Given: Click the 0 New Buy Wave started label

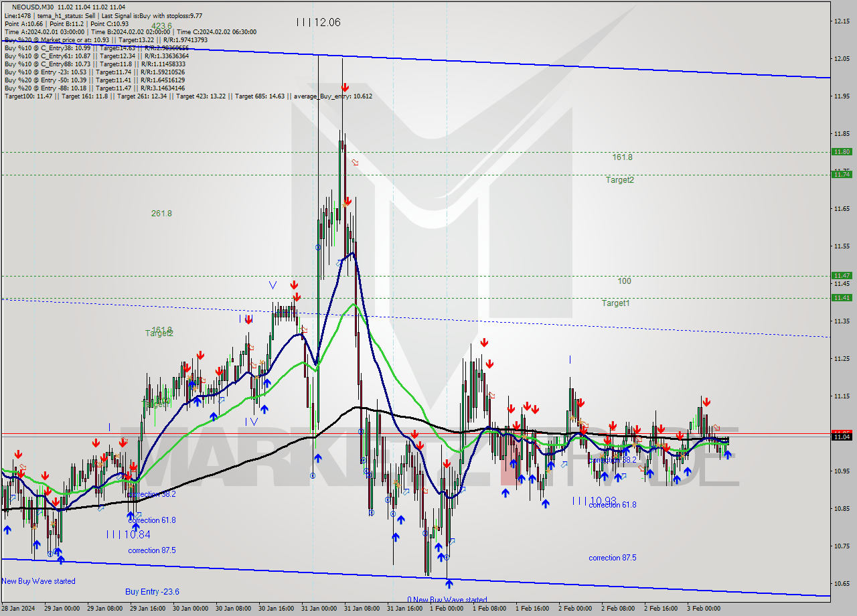Looking at the screenshot, I should 447,600.
